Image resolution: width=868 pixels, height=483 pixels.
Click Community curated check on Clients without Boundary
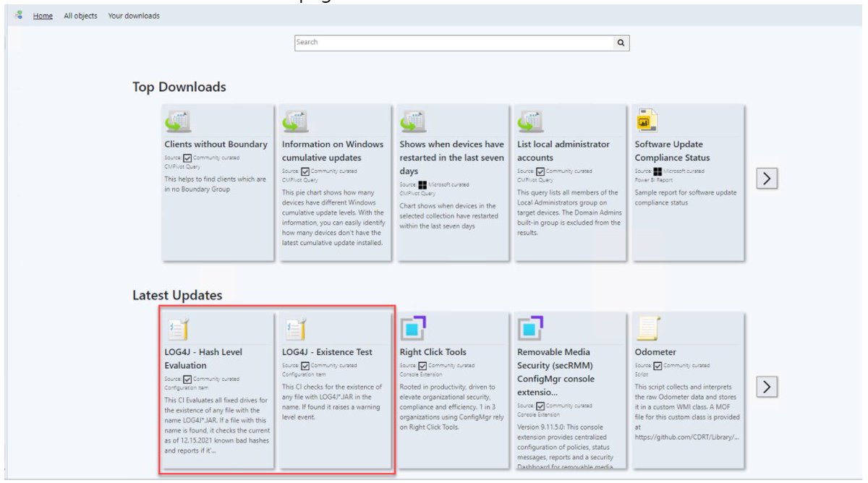[187, 158]
